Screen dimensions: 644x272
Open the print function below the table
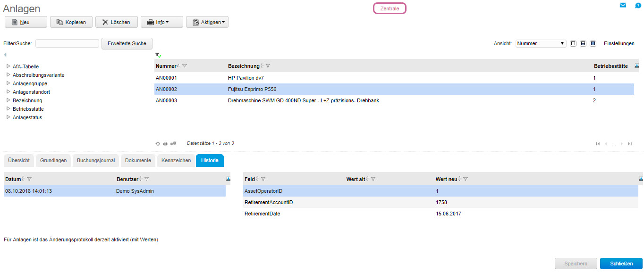tap(165, 143)
